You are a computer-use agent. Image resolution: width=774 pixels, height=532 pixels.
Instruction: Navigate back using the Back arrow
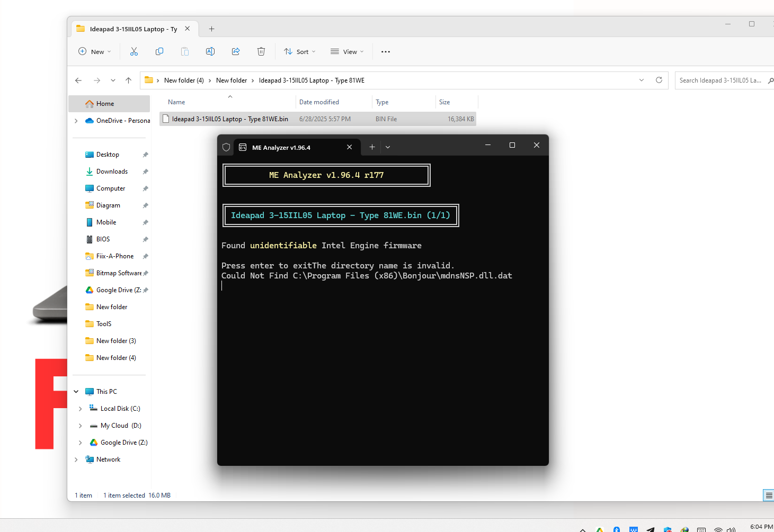(78, 80)
